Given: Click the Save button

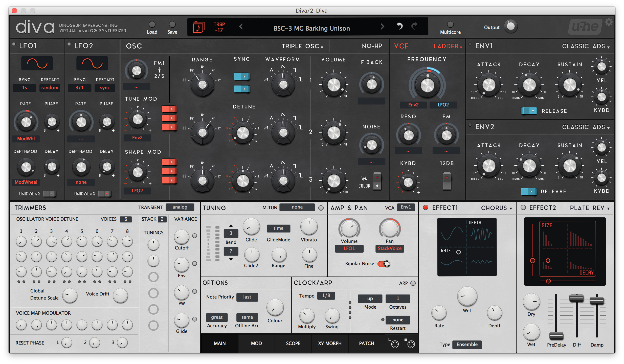Looking at the screenshot, I should click(x=172, y=25).
